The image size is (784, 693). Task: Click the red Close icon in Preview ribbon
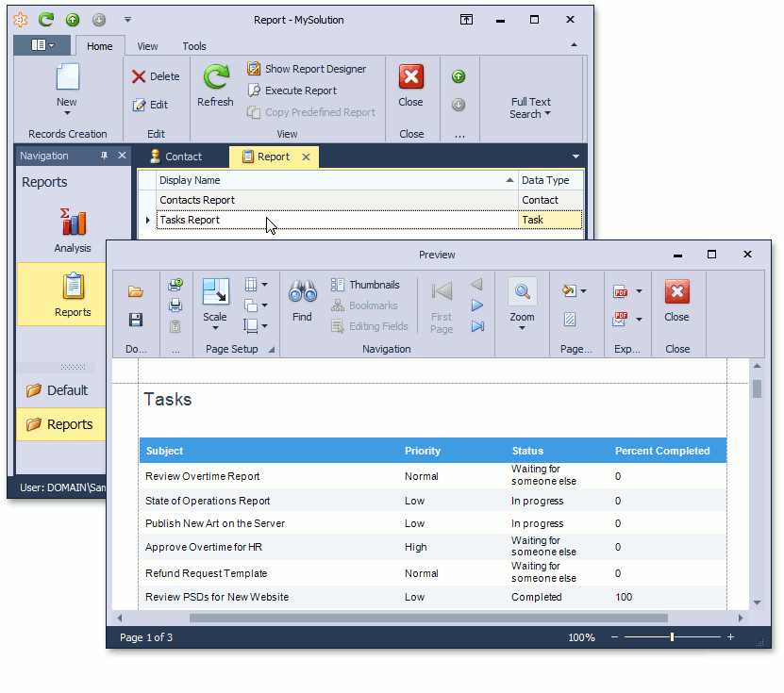click(676, 292)
